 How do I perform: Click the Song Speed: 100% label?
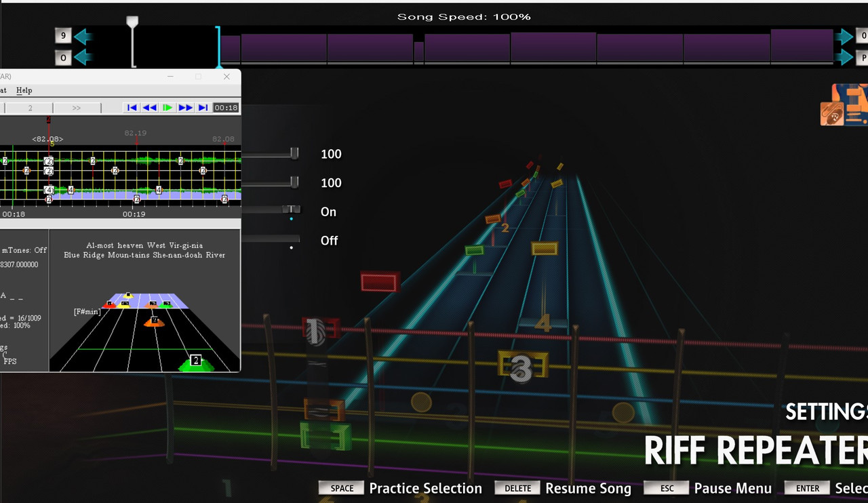[x=464, y=17]
